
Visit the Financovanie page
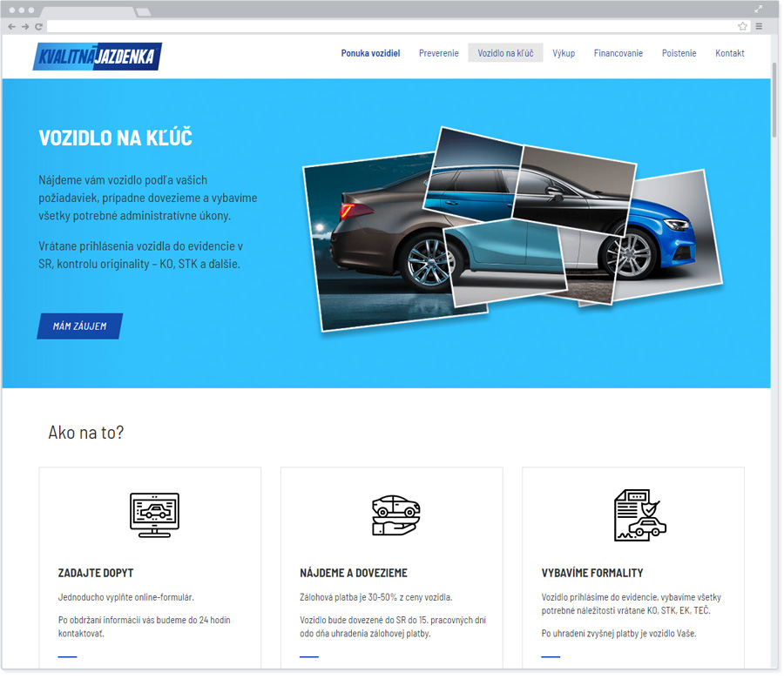[618, 53]
